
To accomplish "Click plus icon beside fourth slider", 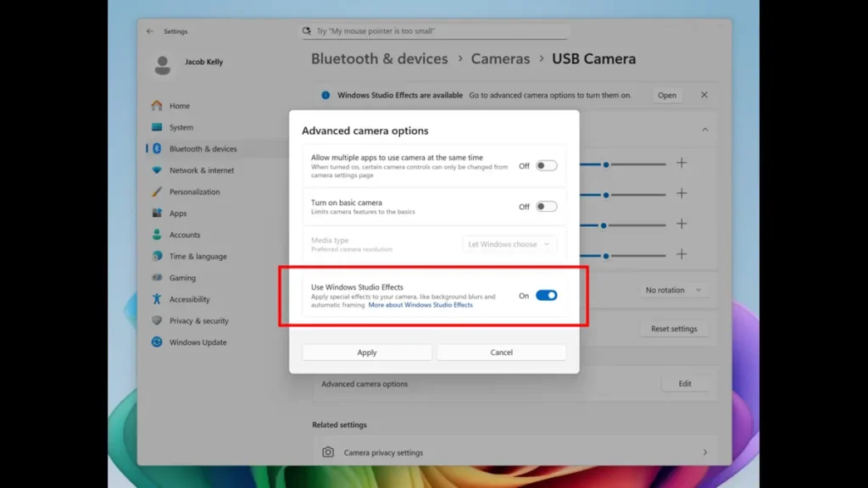I will [x=682, y=254].
